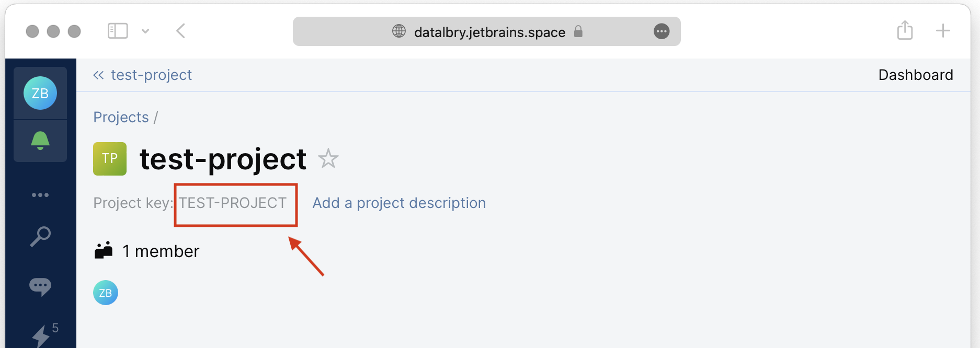The width and height of the screenshot is (980, 348).
Task: Click the ZB profile avatar in sidebar
Action: (40, 93)
